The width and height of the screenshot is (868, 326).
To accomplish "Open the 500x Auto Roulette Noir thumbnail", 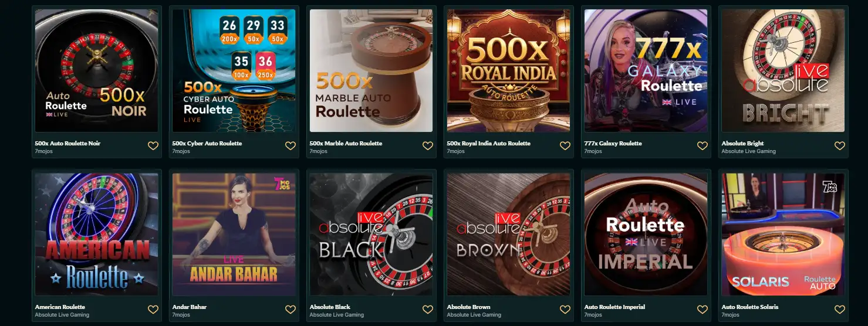I will tap(97, 70).
